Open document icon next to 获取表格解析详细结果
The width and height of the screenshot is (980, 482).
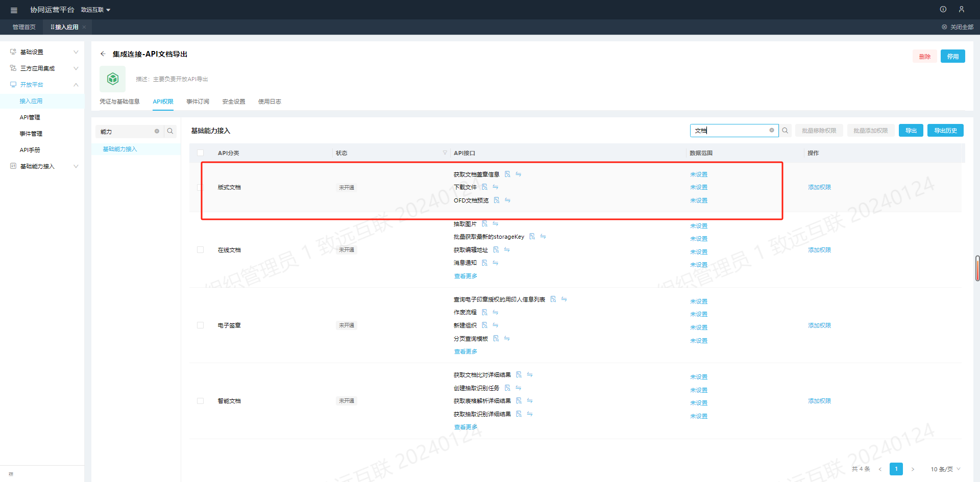pos(519,401)
